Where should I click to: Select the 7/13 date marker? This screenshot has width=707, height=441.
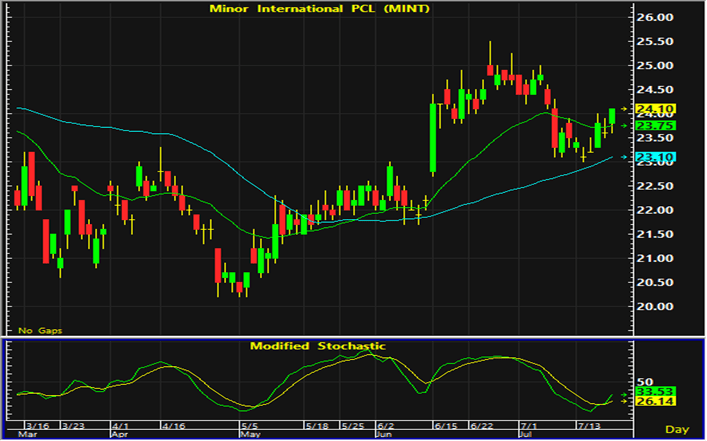[590, 426]
